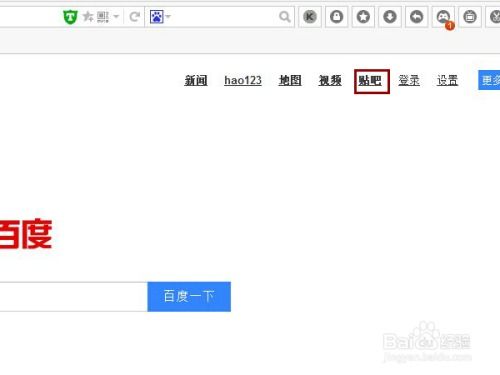Click the blue 更多 more button

[489, 80]
